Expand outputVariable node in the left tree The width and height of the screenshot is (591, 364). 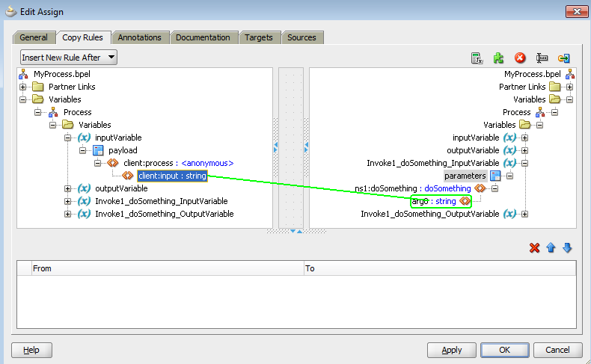68,188
